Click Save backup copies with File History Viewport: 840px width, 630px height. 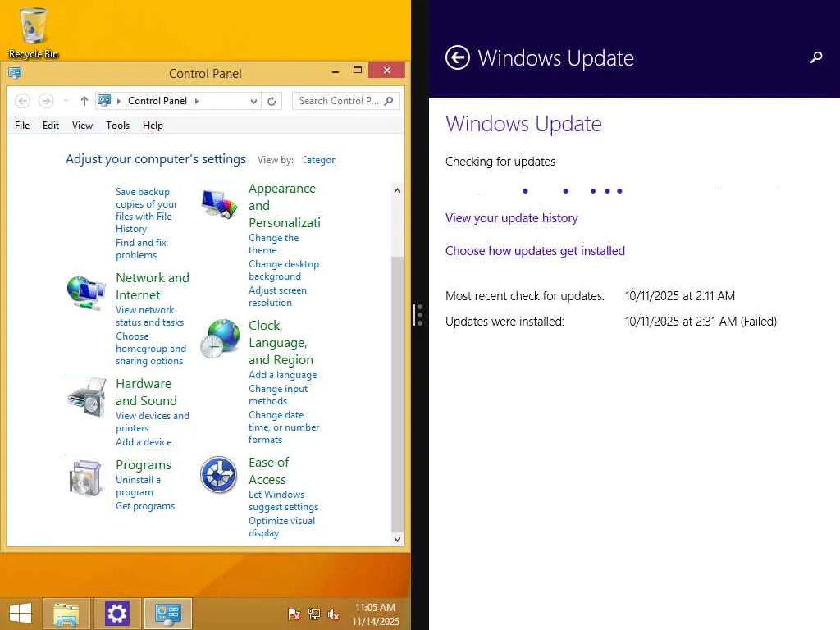pyautogui.click(x=146, y=210)
